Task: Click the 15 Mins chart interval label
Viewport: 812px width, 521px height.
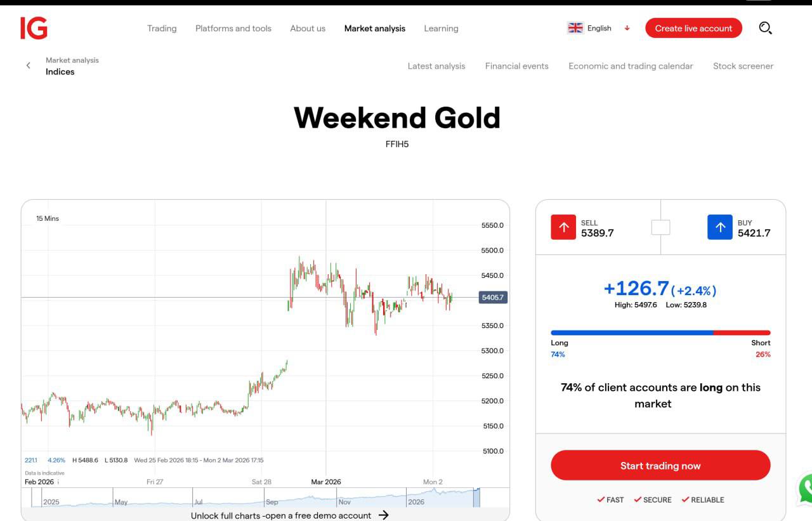Action: click(48, 218)
